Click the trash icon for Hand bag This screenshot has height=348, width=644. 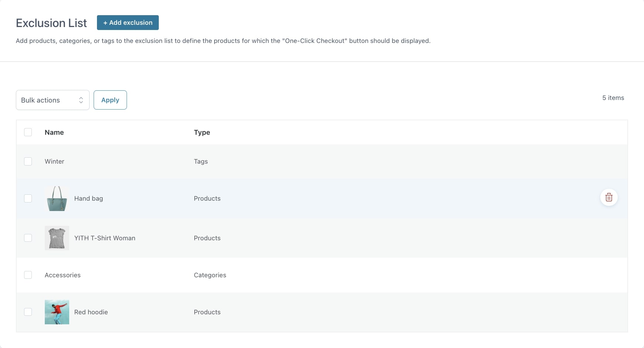coord(609,198)
